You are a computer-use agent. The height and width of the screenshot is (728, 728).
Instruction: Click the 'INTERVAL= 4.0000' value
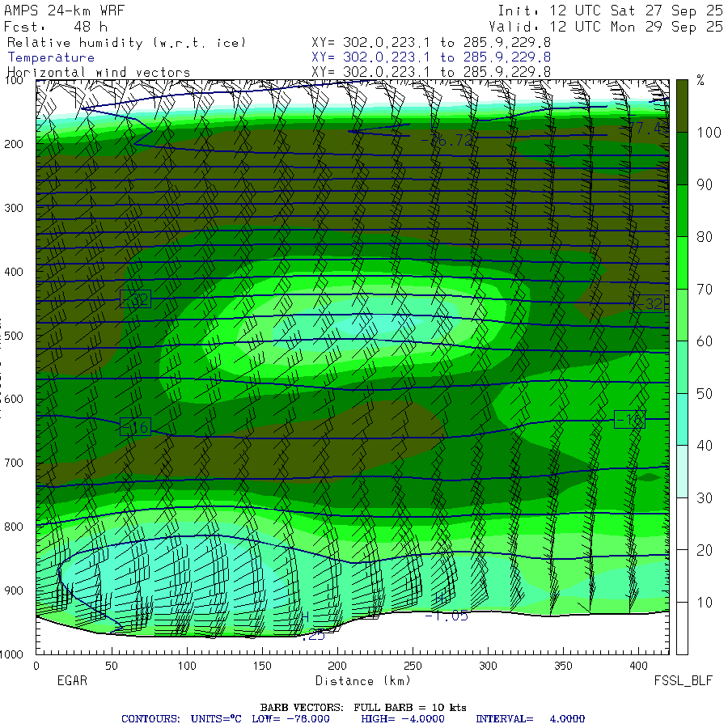click(530, 719)
